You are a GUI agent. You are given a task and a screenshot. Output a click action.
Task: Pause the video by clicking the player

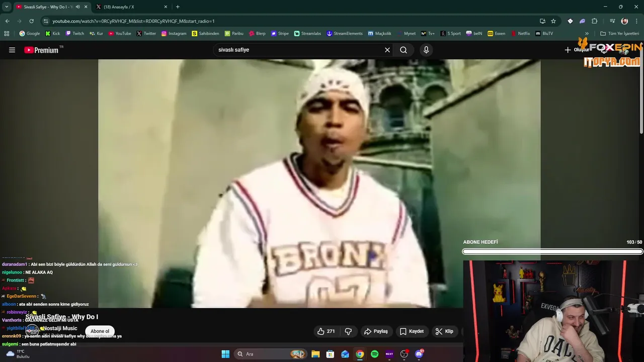319,184
